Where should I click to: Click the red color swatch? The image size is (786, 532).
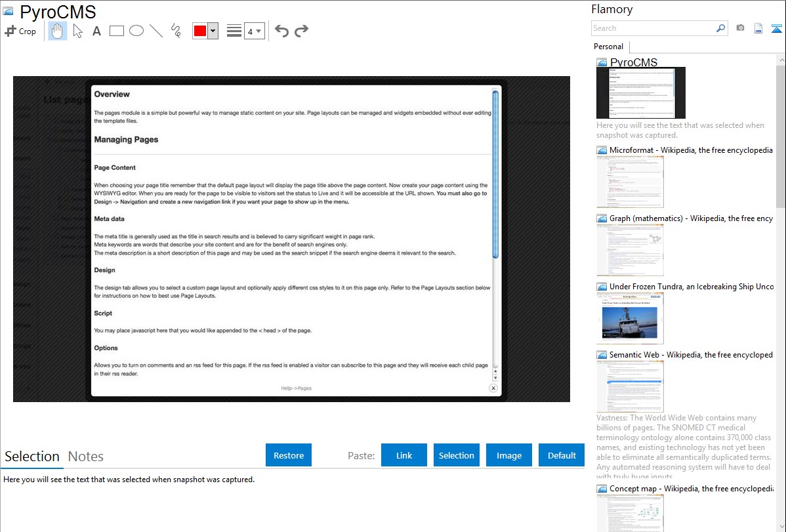pyautogui.click(x=200, y=31)
